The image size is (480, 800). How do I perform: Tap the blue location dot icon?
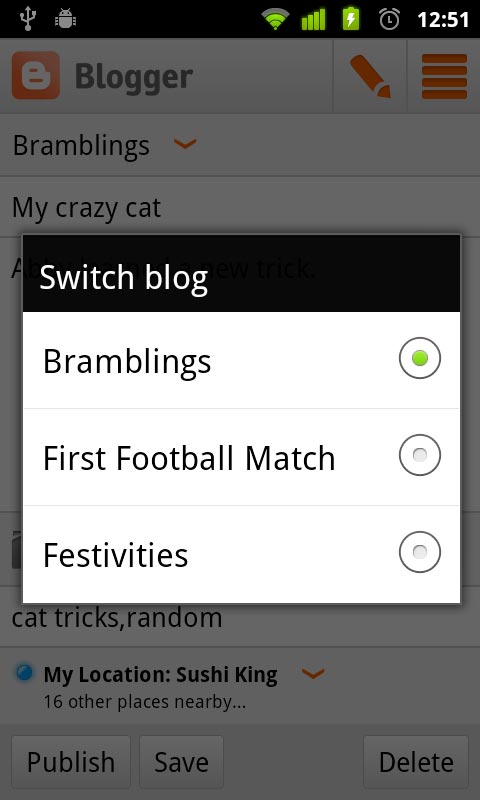(x=24, y=673)
